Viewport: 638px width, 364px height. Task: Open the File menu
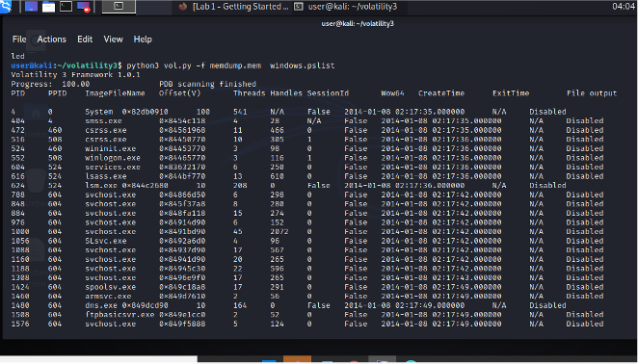click(19, 39)
